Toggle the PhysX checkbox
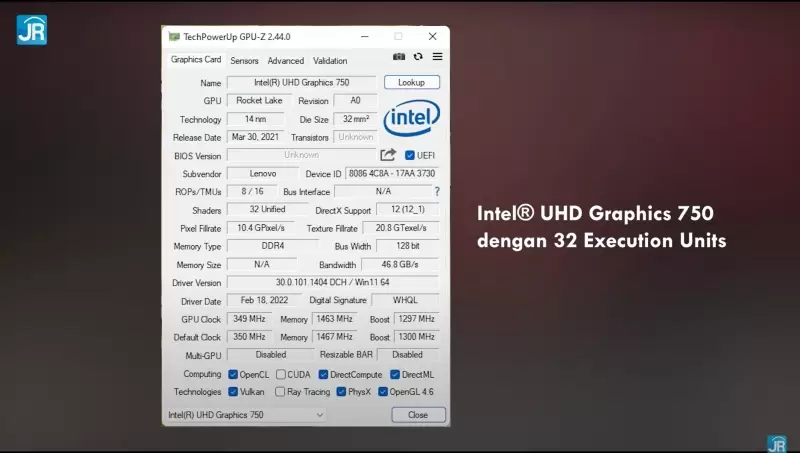 point(341,392)
